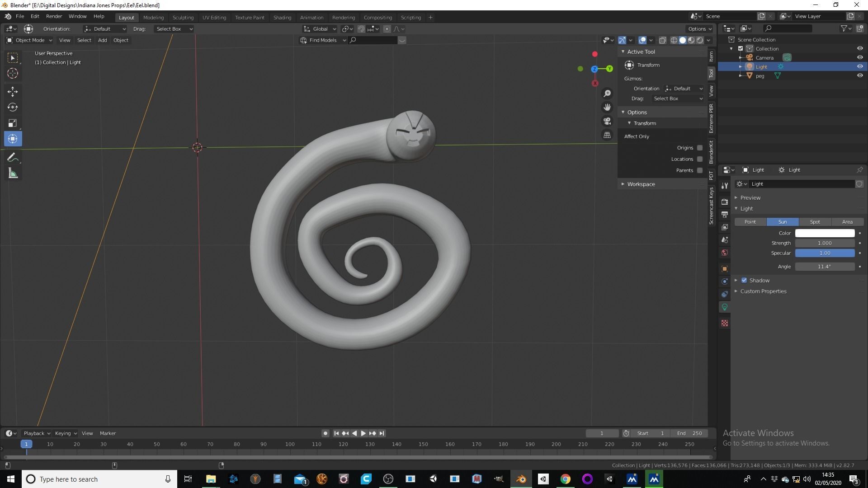Open Chrome from the taskbar
This screenshot has height=488, width=868.
coord(565,479)
